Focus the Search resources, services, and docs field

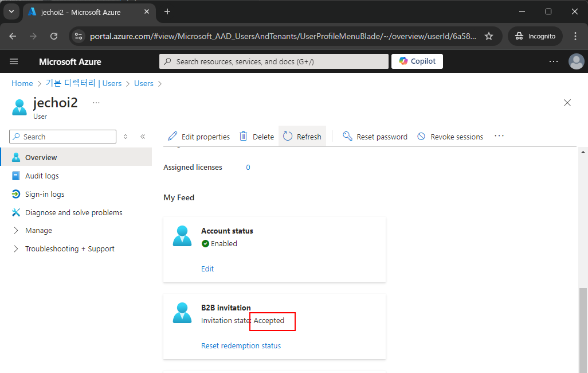point(274,61)
